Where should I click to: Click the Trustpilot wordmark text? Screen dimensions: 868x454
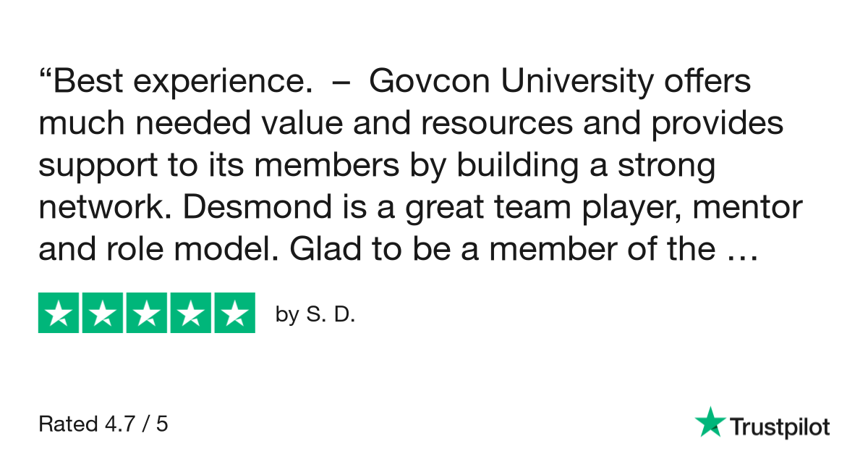point(778,426)
